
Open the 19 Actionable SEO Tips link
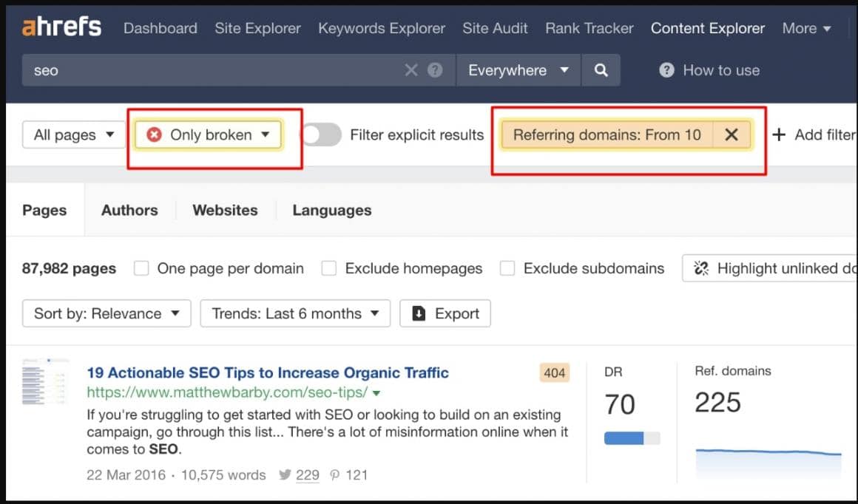tap(268, 372)
